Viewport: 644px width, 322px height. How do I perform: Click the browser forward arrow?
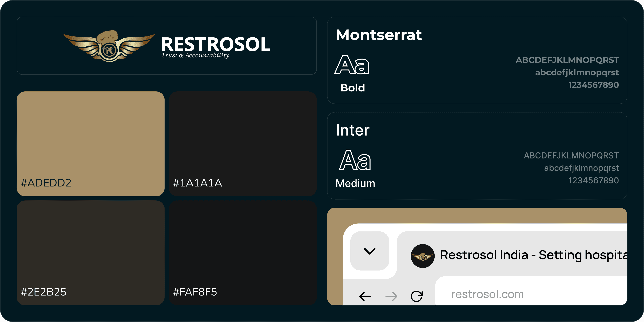(x=391, y=296)
